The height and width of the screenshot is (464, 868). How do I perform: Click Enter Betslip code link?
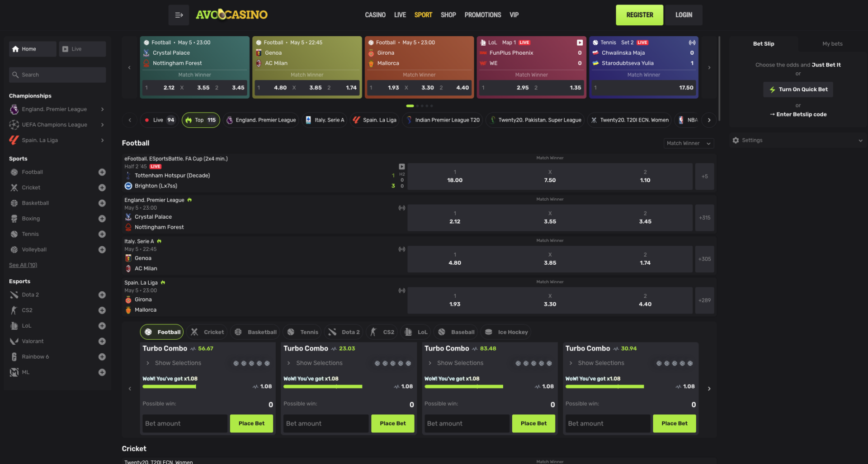tap(798, 114)
